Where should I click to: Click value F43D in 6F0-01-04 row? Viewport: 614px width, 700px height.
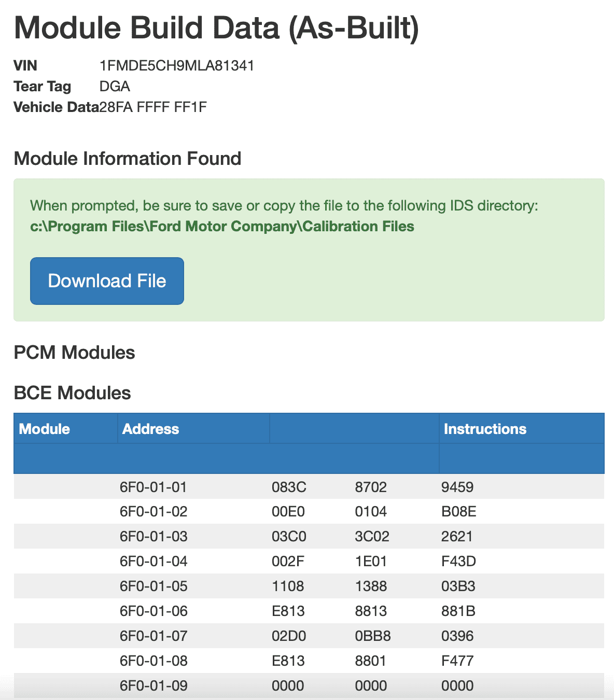click(458, 561)
